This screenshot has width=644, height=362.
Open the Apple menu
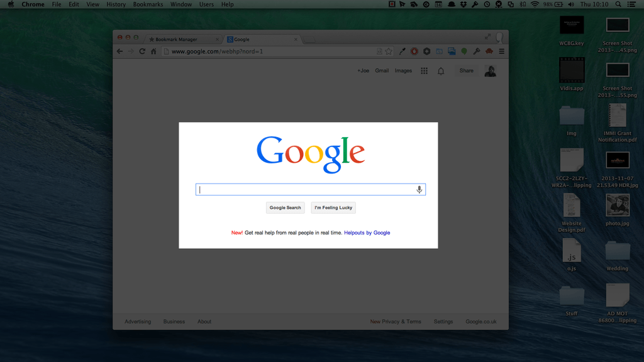(11, 4)
